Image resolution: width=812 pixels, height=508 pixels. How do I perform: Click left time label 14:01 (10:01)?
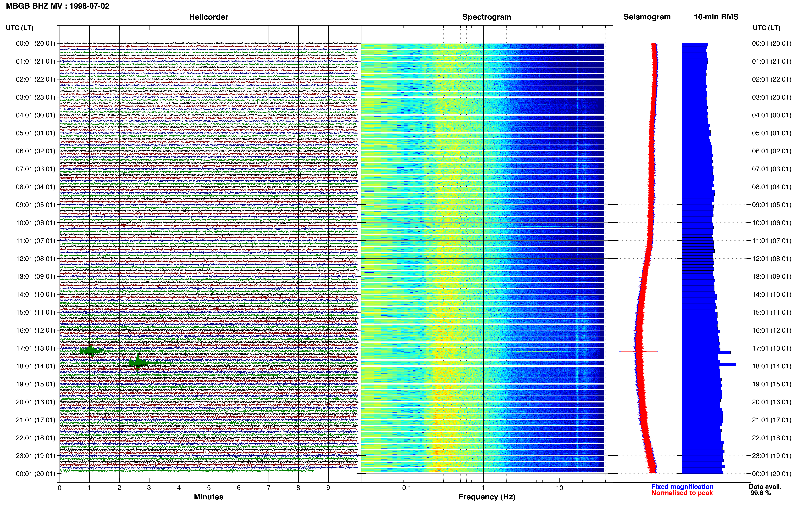[x=35, y=294]
